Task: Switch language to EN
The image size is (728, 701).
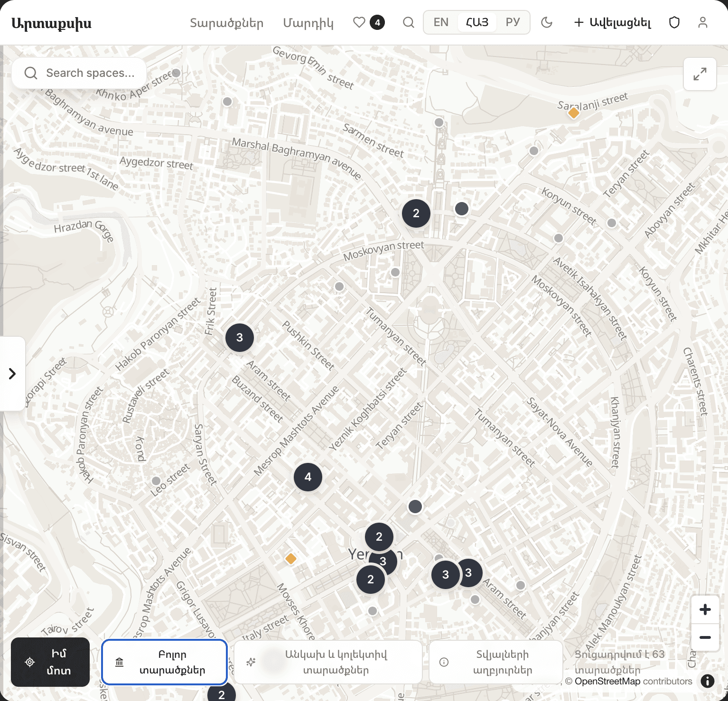Action: (x=441, y=22)
